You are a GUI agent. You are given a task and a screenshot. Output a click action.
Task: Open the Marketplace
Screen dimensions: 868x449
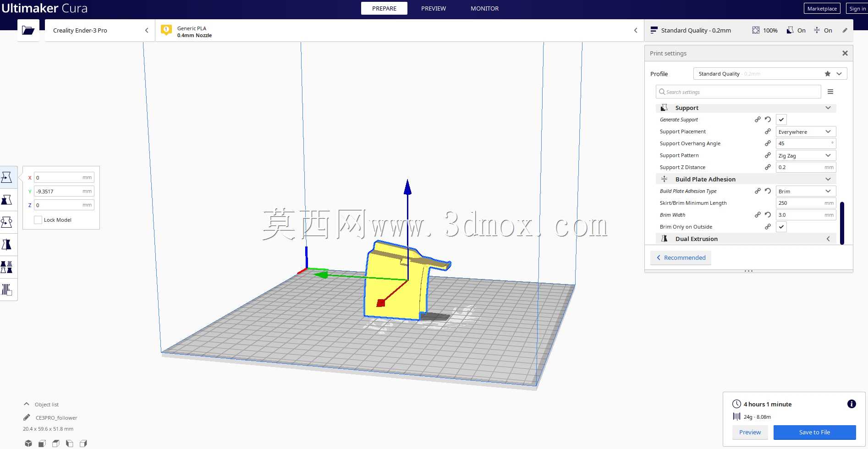[822, 8]
